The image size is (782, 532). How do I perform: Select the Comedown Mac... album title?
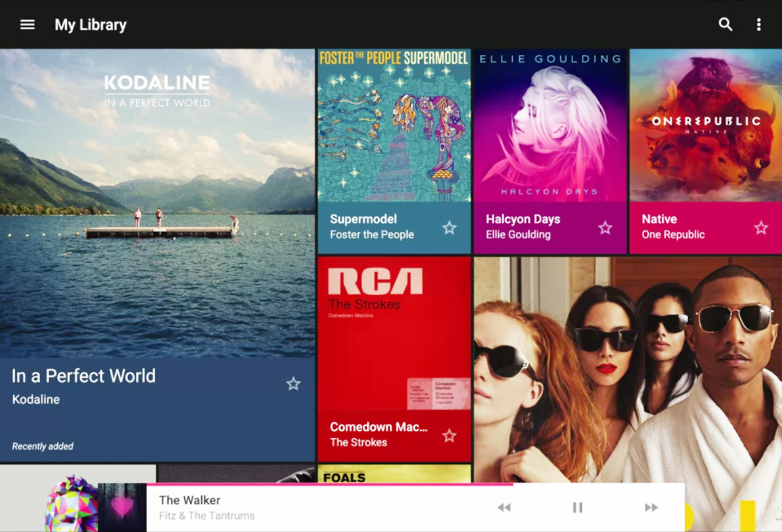tap(379, 427)
